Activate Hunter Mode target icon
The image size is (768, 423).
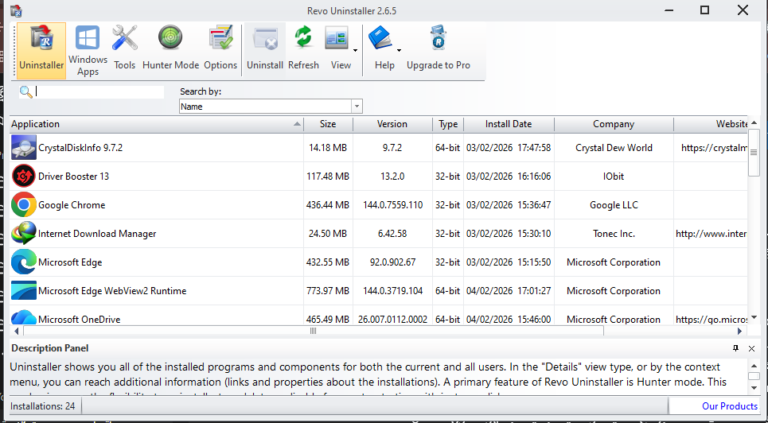[170, 38]
